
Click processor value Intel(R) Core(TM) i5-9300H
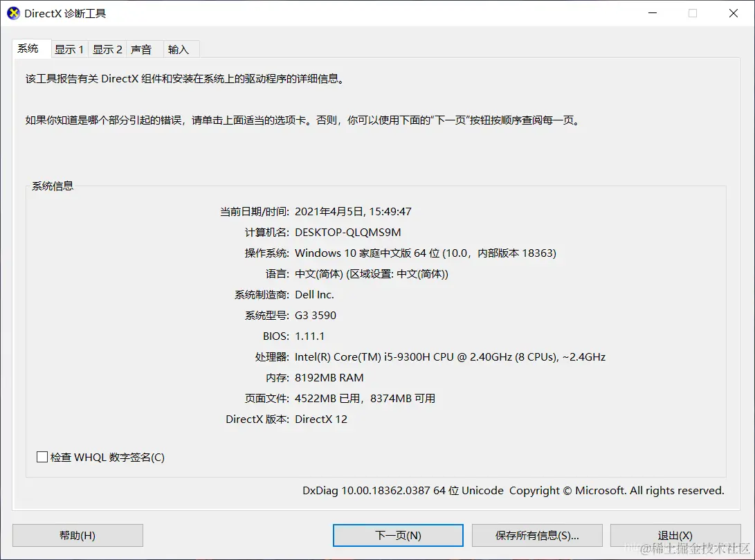pyautogui.click(x=450, y=356)
